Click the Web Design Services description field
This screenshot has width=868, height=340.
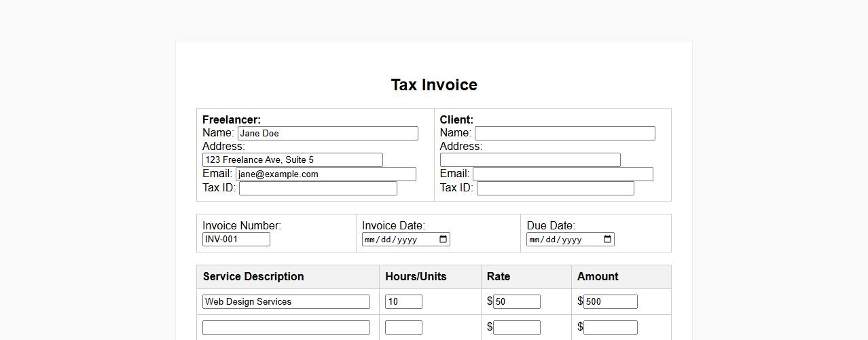coord(286,301)
